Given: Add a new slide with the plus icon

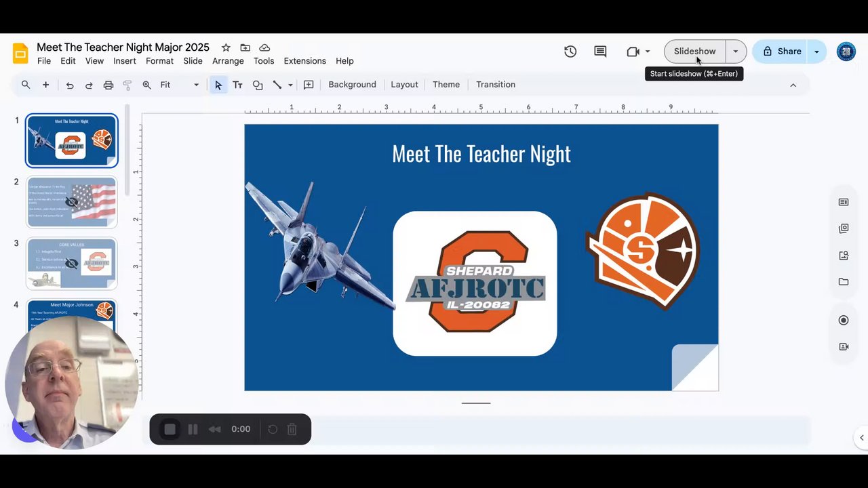Looking at the screenshot, I should tap(45, 85).
